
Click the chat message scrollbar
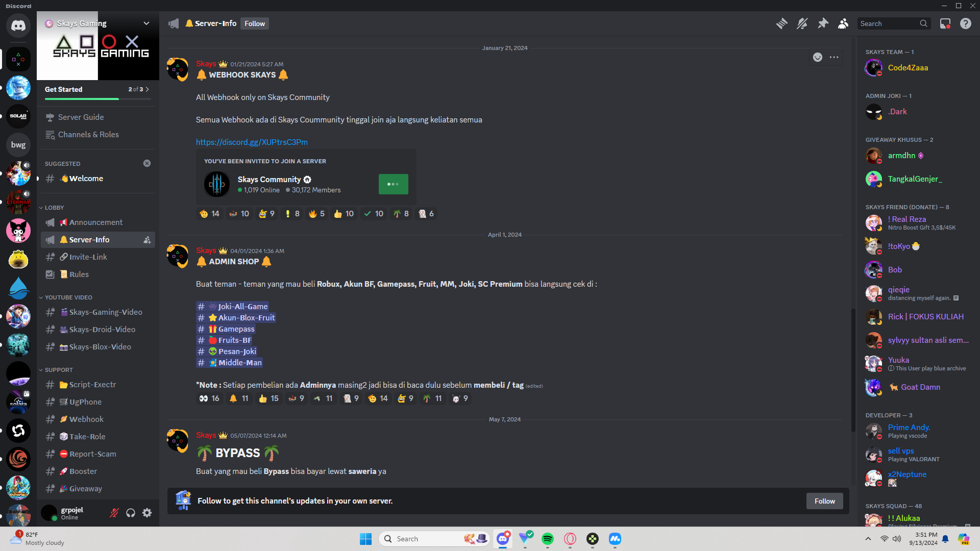(x=852, y=370)
